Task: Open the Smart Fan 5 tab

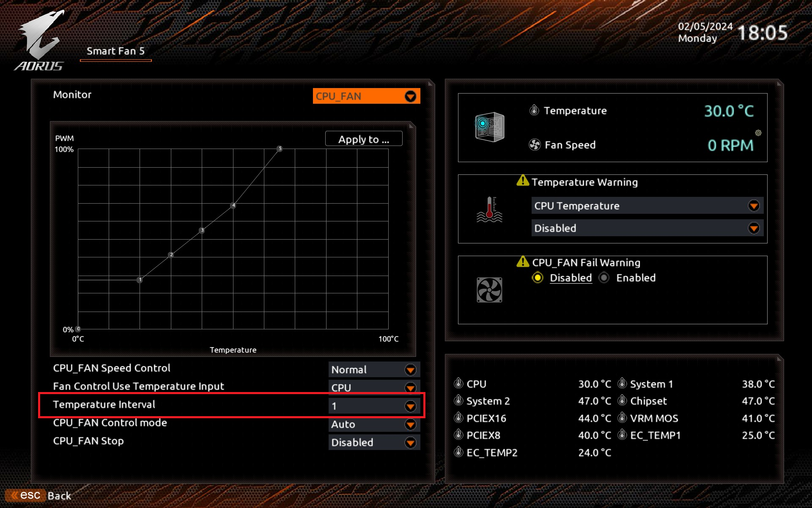Action: point(115,51)
